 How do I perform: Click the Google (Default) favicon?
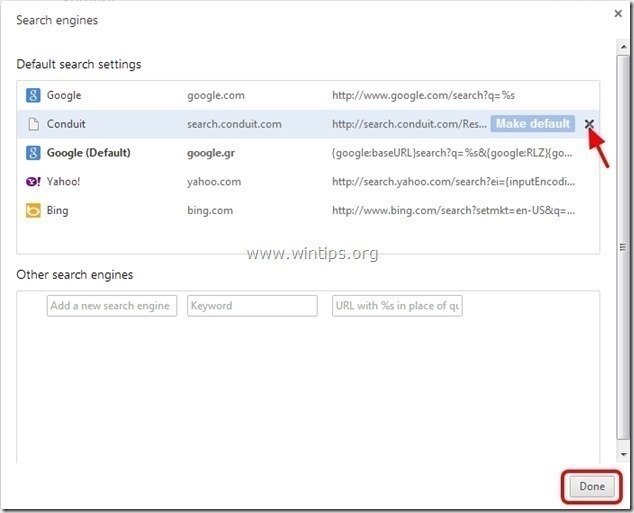[32, 153]
